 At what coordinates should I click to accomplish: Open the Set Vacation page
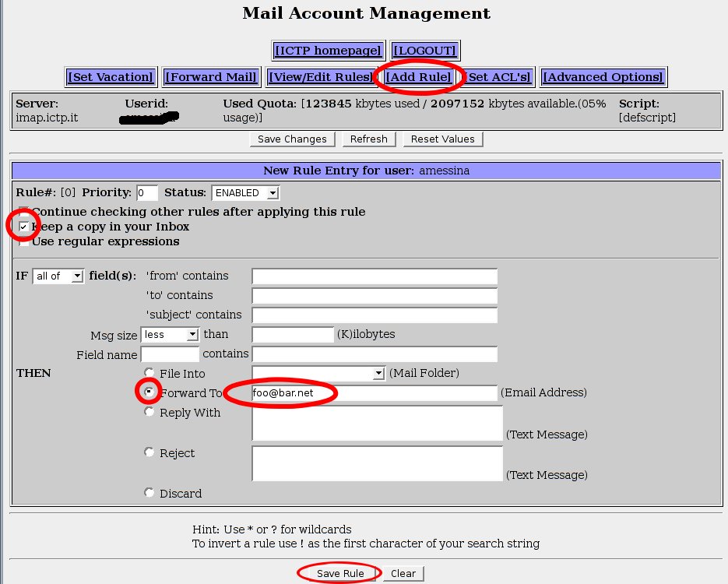110,76
